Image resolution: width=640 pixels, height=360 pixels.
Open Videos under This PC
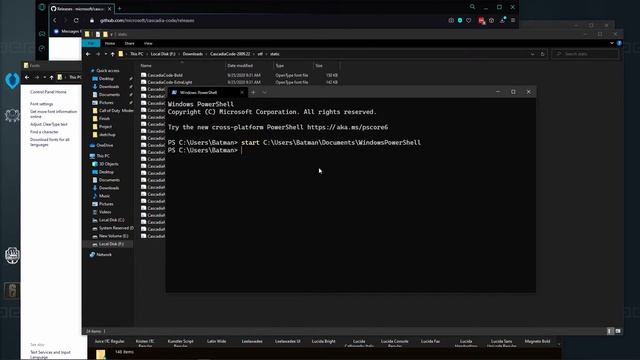pos(104,212)
